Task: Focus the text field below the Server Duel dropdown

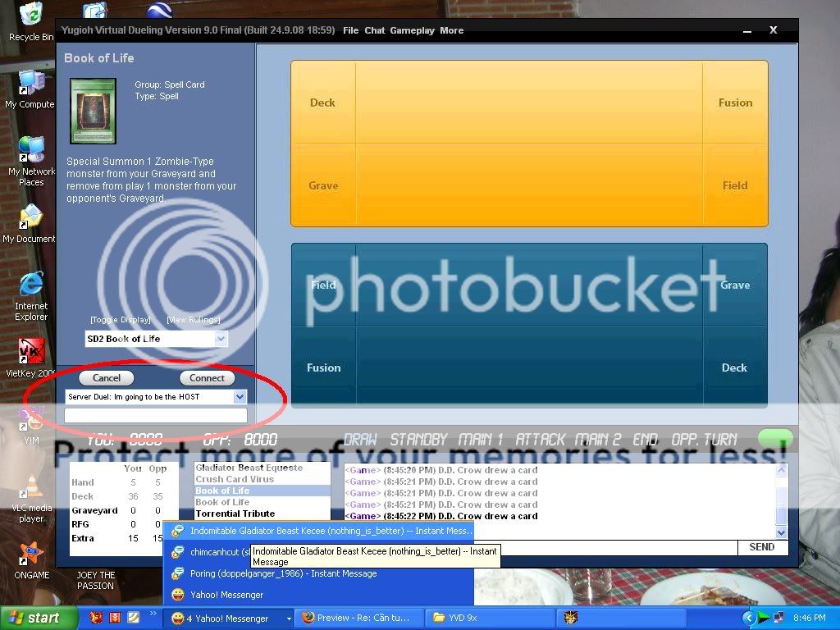Action: click(x=156, y=415)
